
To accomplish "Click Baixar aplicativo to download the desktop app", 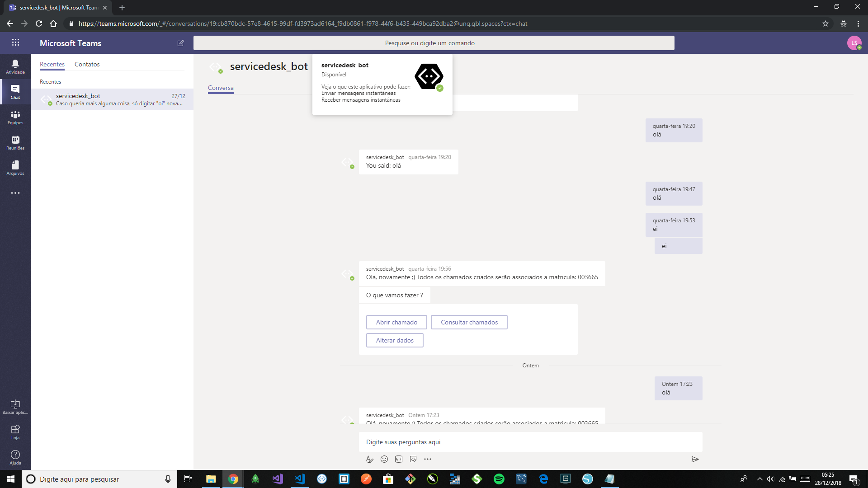I will pyautogui.click(x=15, y=405).
